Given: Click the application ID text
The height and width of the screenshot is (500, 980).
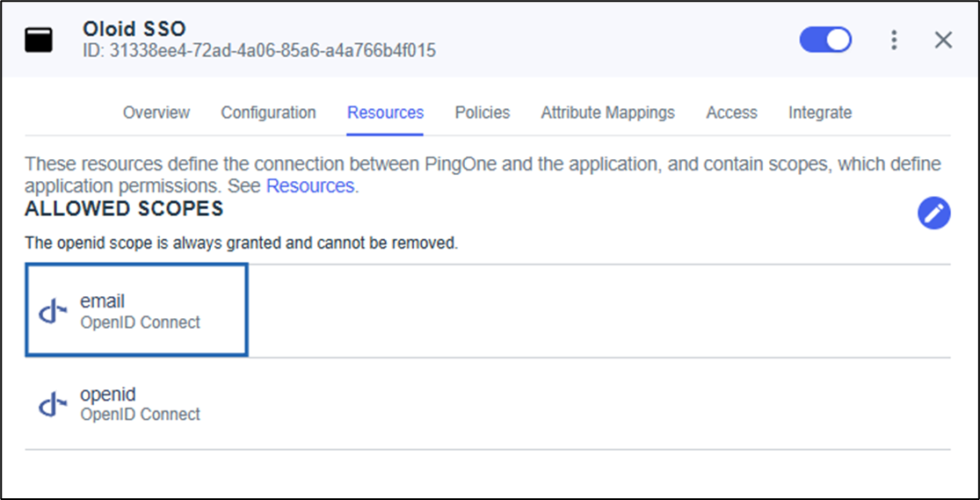Looking at the screenshot, I should tap(259, 51).
